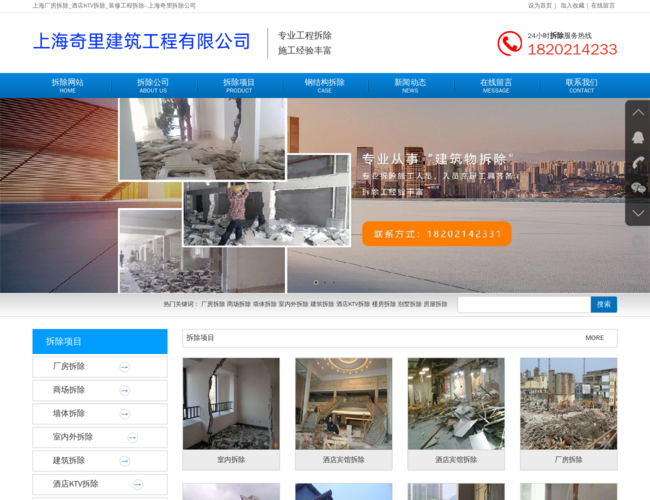Click arrow icon beside 商场拆除
The width and height of the screenshot is (650, 500).
[x=124, y=391]
